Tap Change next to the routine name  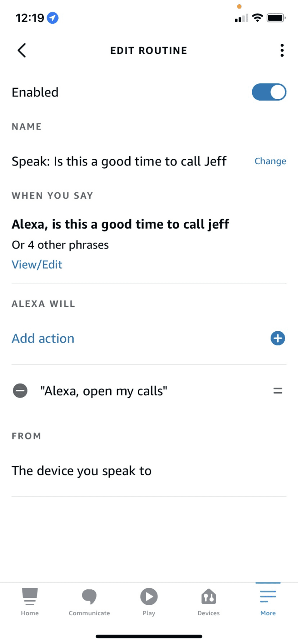[270, 161]
